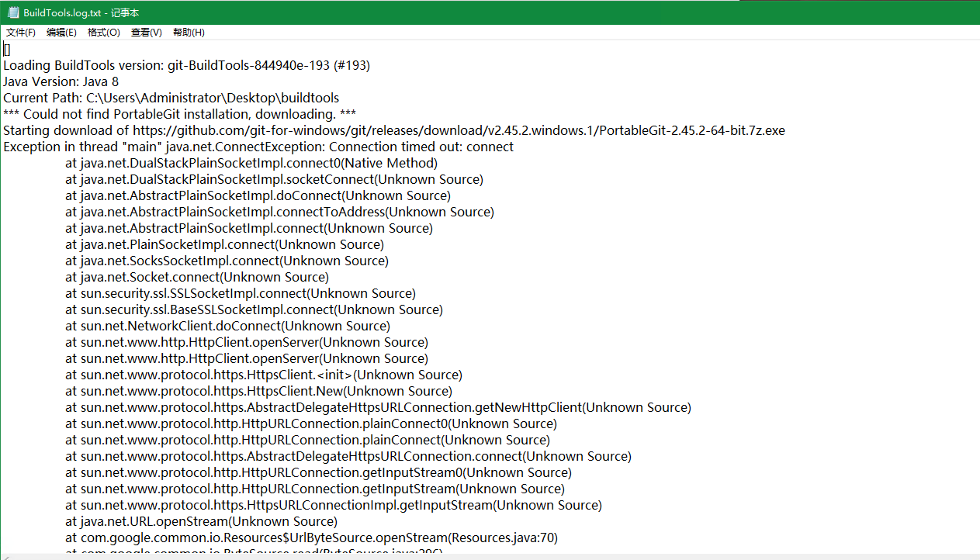Click the 'getNewHttpClient' stack trace line
This screenshot has height=560, width=980.
click(x=378, y=407)
